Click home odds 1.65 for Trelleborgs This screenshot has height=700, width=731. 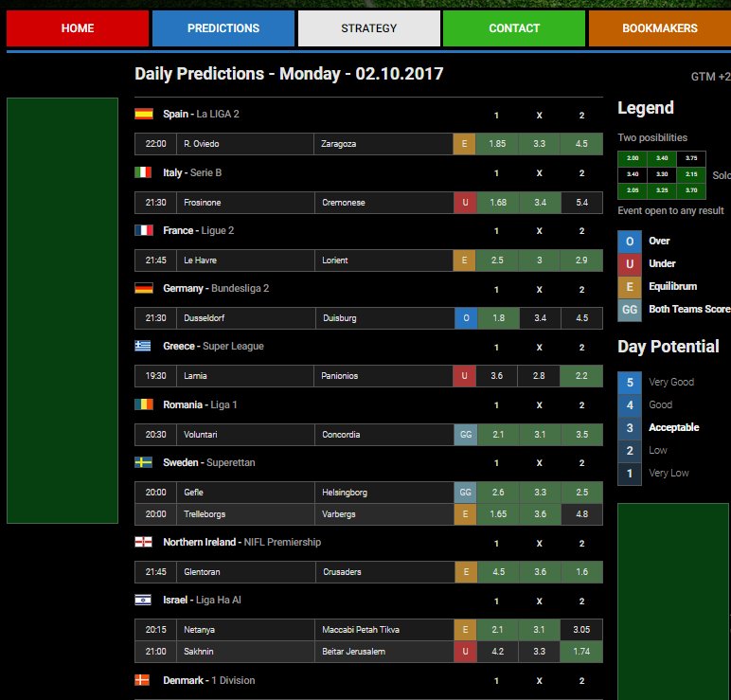[x=497, y=514]
